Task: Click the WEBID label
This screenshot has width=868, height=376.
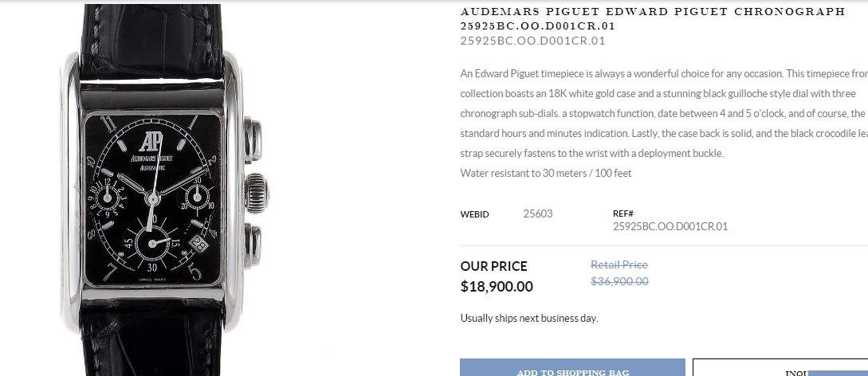Action: coord(474,214)
